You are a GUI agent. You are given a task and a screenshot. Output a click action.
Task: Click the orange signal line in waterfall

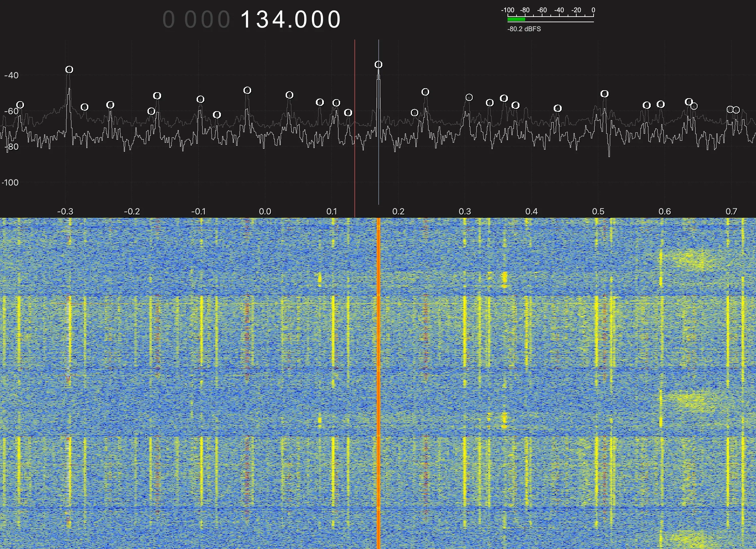click(378, 366)
